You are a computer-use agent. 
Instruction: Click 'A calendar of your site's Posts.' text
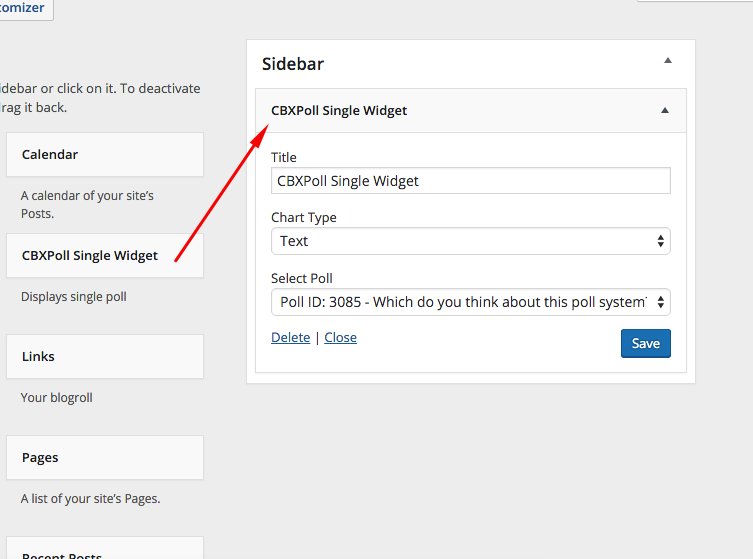click(x=87, y=205)
